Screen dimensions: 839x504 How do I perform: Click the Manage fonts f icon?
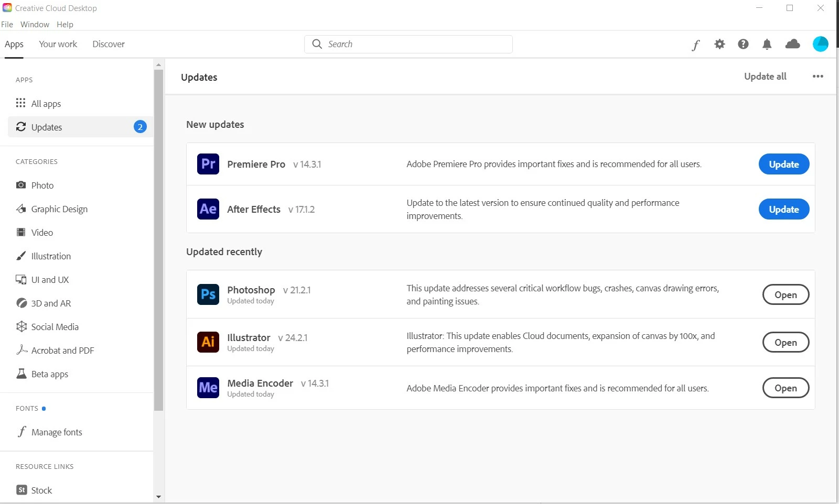[21, 432]
